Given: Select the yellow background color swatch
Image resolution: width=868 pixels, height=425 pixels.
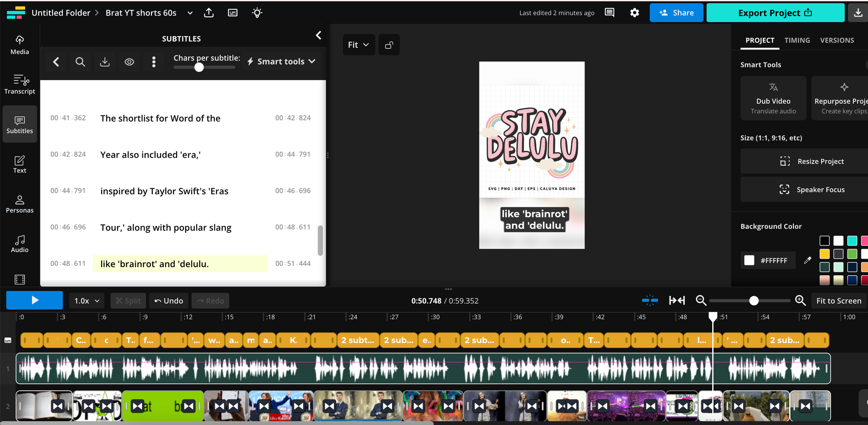Looking at the screenshot, I should 825,254.
